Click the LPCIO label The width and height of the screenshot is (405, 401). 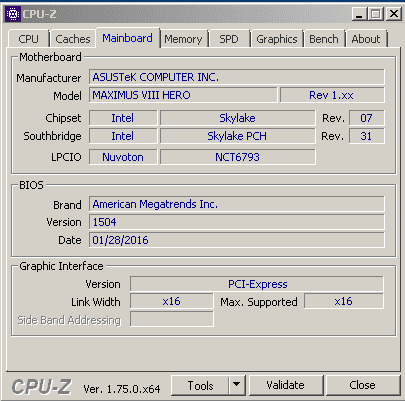click(x=66, y=157)
